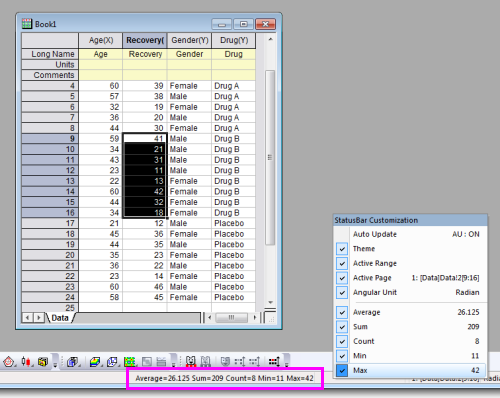Select the mask data points tool
The image size is (500, 398).
point(190,362)
